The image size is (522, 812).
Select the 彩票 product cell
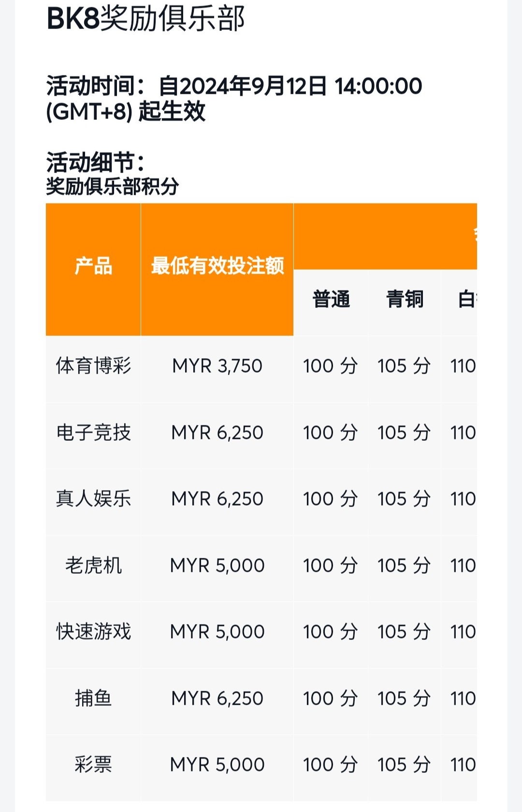(93, 765)
